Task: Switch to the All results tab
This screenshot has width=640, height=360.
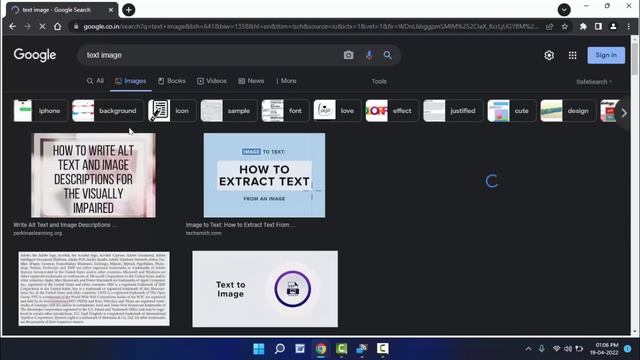Action: (95, 81)
